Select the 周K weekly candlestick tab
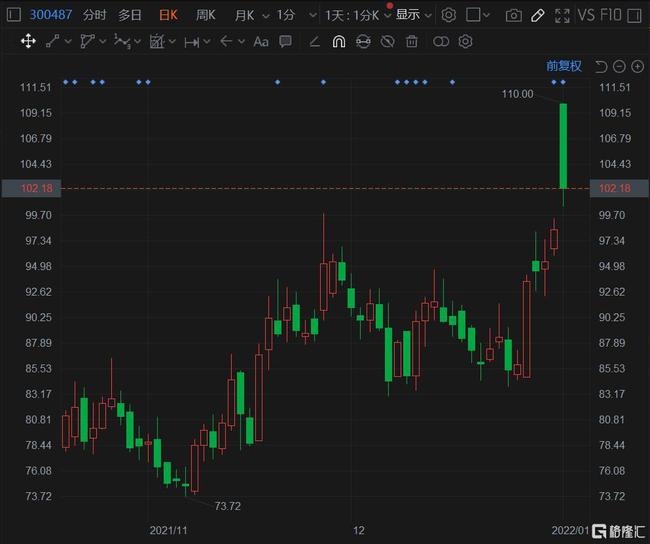Viewport: 650px width, 544px height. point(206,16)
